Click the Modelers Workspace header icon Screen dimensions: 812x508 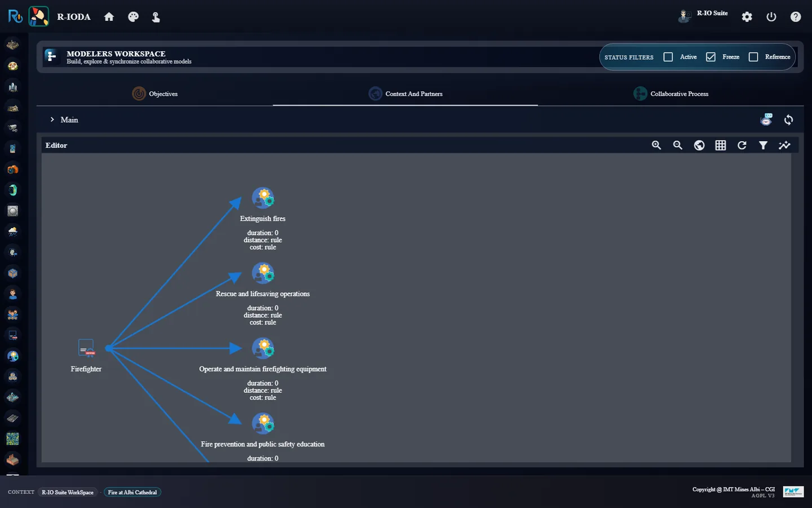click(x=52, y=56)
